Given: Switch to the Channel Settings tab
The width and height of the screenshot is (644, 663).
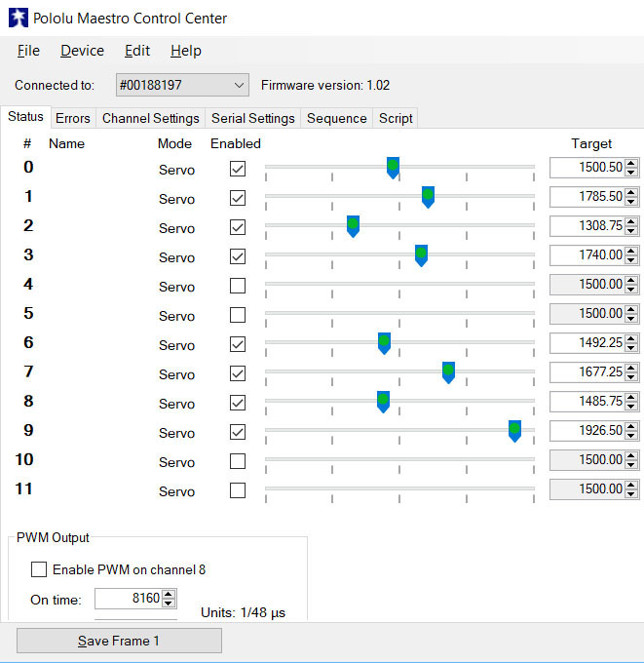Looking at the screenshot, I should point(150,118).
